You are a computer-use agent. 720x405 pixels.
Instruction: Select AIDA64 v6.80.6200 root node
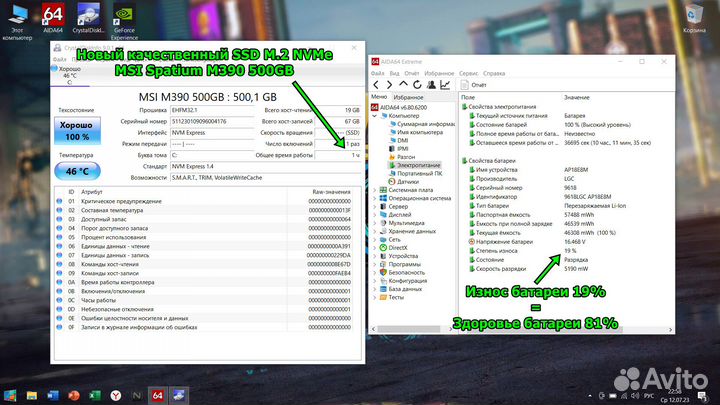[x=399, y=107]
